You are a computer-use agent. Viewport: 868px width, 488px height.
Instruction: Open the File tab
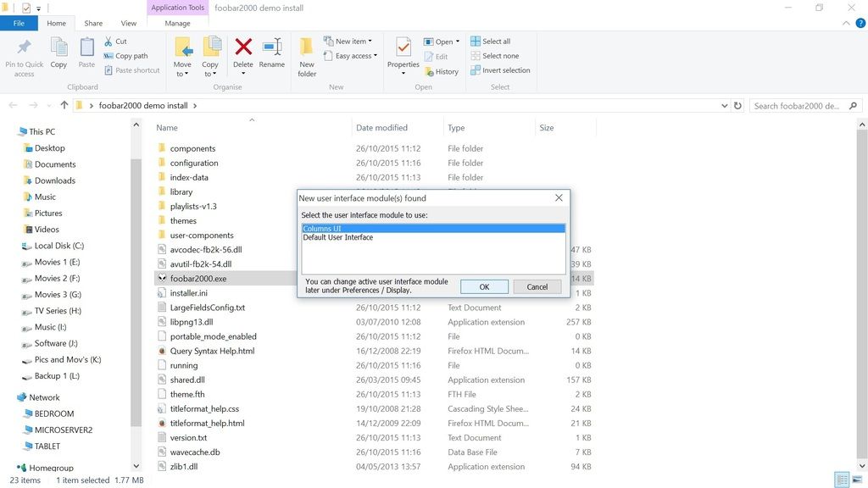pos(19,23)
